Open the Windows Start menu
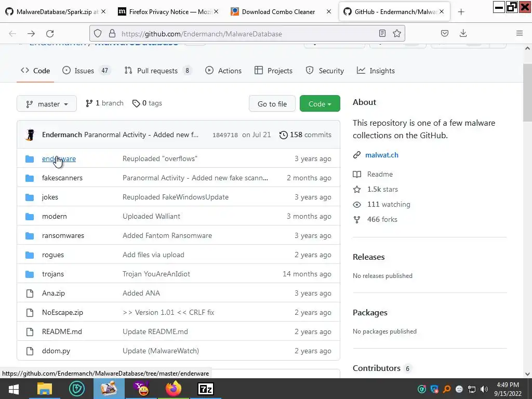532x399 pixels. (x=14, y=389)
